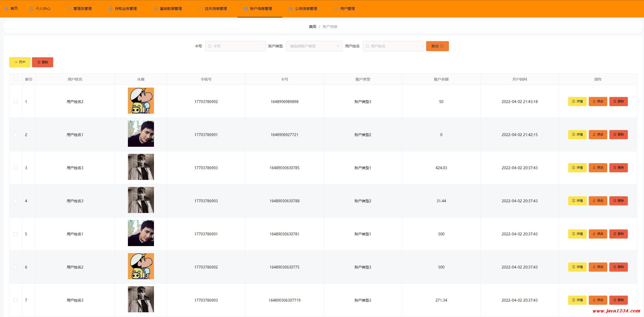Screen dimensions: 644x317
Task: Tick the select-all checkbox in table header
Action: [x=16, y=79]
